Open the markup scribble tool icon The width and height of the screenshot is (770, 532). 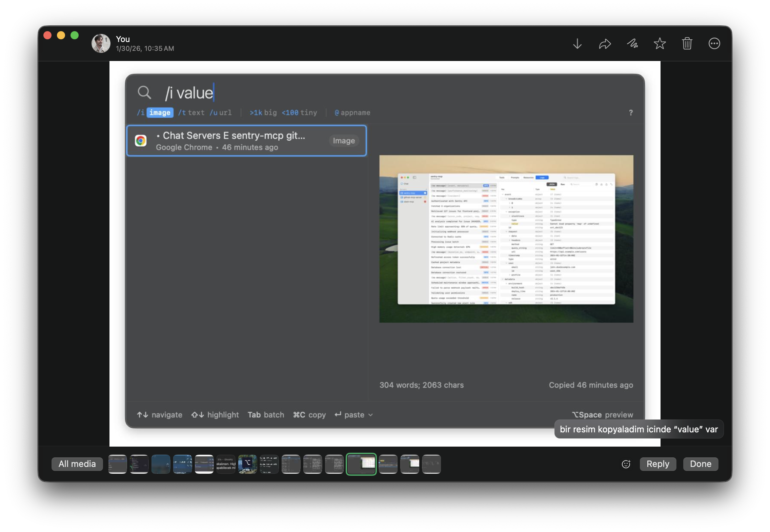coord(632,44)
